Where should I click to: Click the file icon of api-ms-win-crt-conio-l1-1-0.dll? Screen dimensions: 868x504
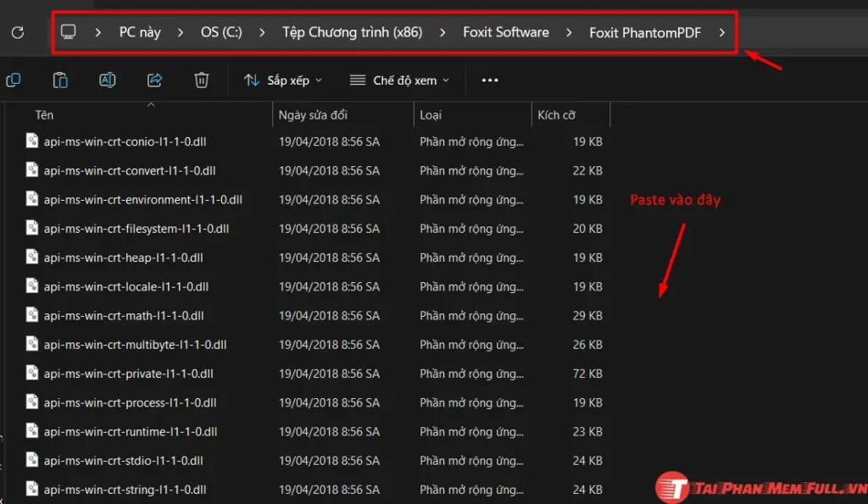pos(31,141)
